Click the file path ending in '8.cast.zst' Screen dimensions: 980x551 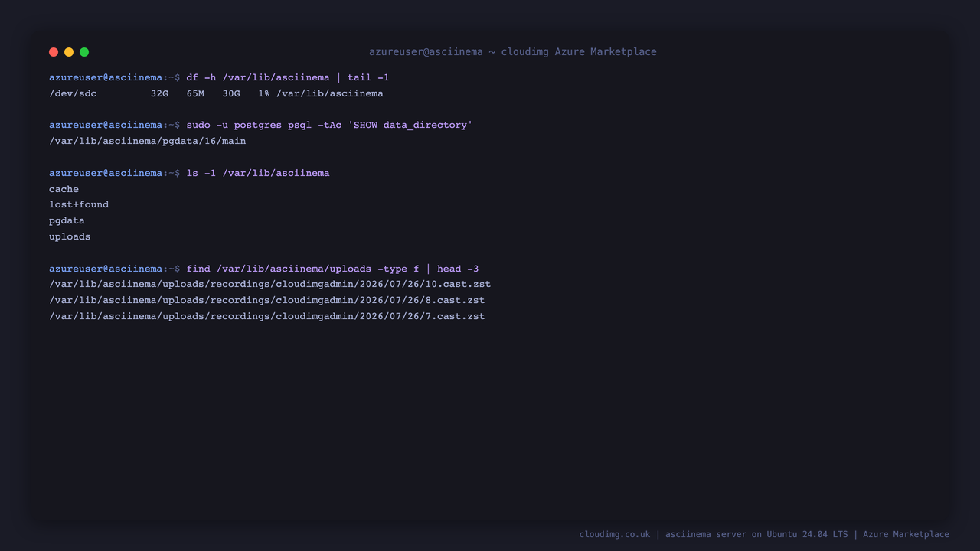(x=267, y=300)
